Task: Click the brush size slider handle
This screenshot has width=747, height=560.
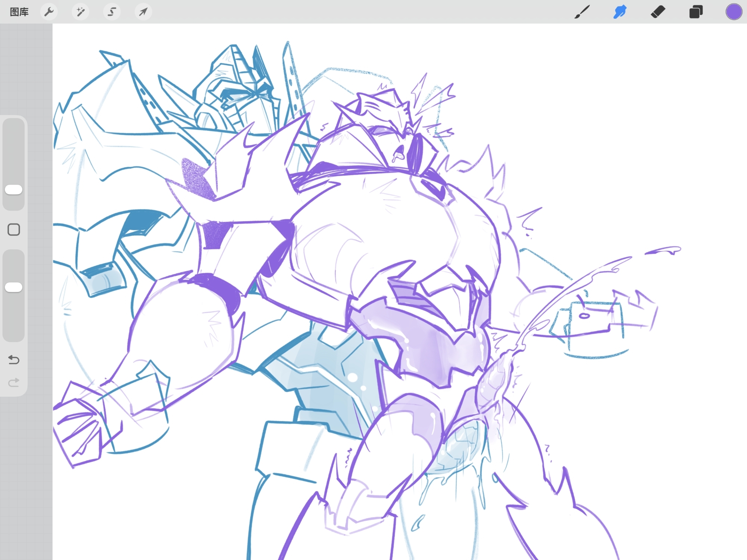Action: point(14,190)
